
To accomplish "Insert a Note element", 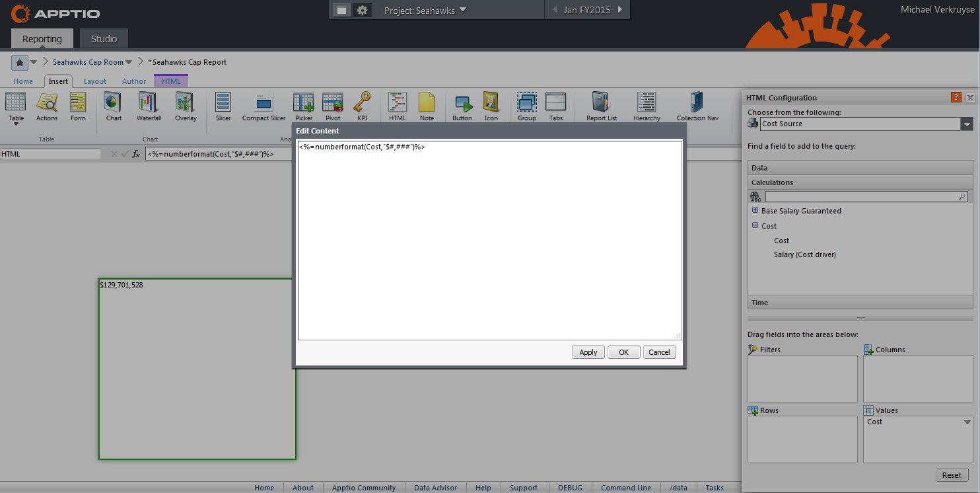I will 427,106.
